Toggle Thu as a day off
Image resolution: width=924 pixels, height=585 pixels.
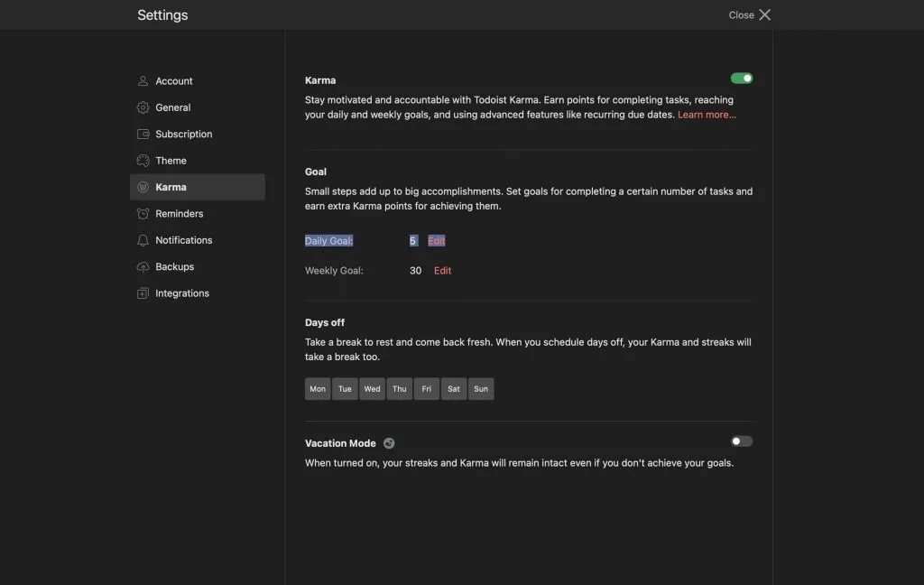click(x=400, y=388)
